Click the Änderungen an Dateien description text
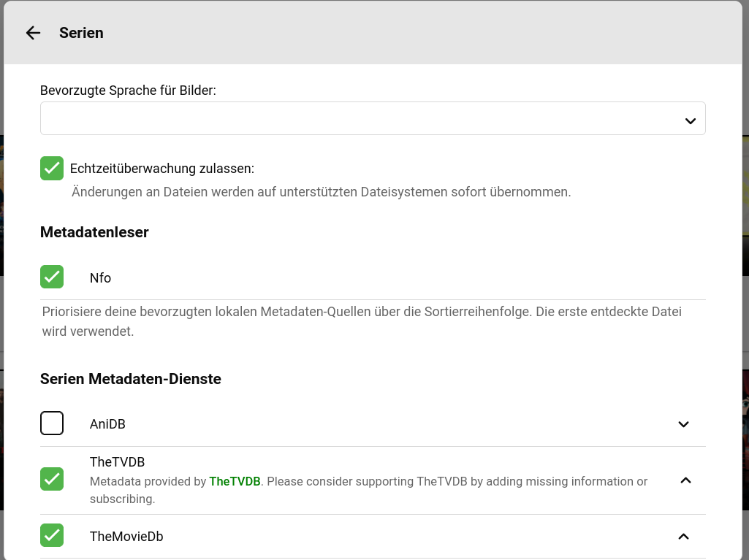Image resolution: width=749 pixels, height=560 pixels. tap(321, 192)
